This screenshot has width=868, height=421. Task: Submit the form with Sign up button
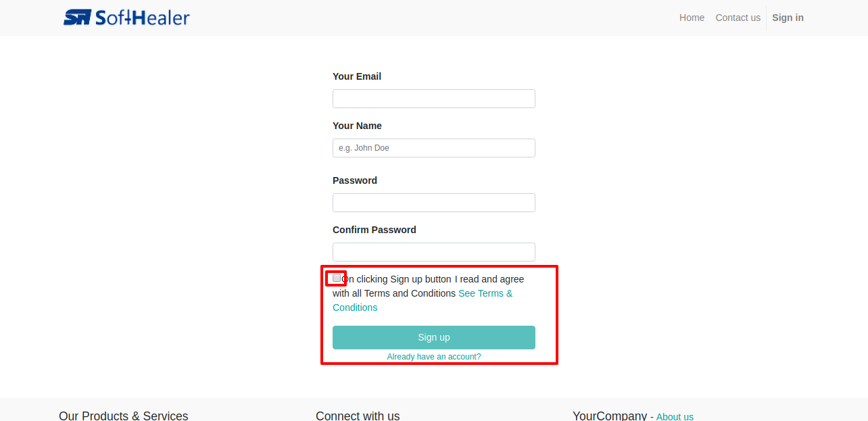pyautogui.click(x=434, y=337)
